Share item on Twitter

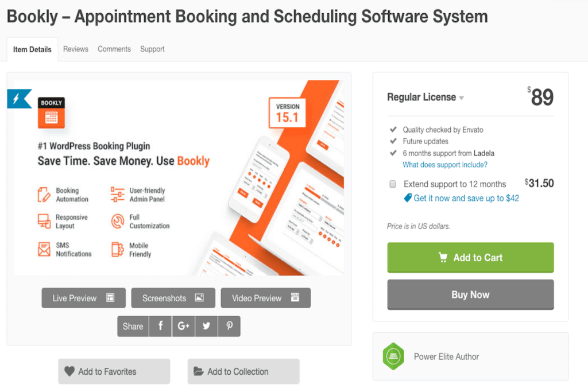[x=206, y=327]
